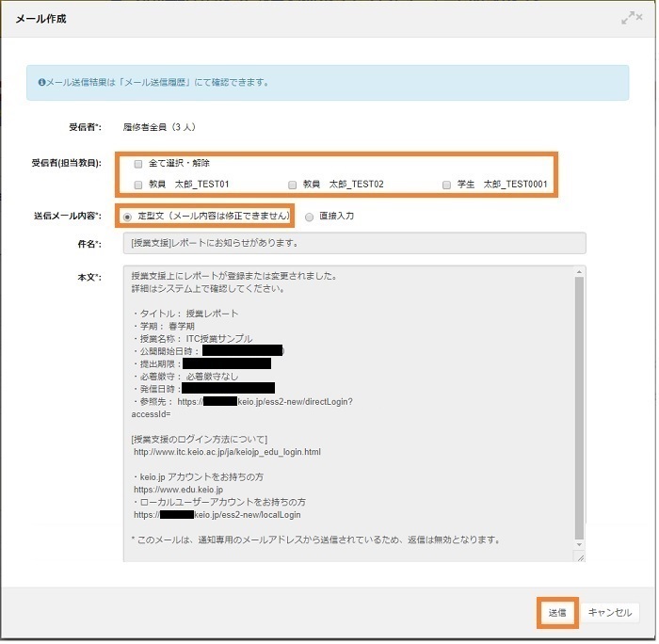Click the 件名 subject field

point(354,244)
